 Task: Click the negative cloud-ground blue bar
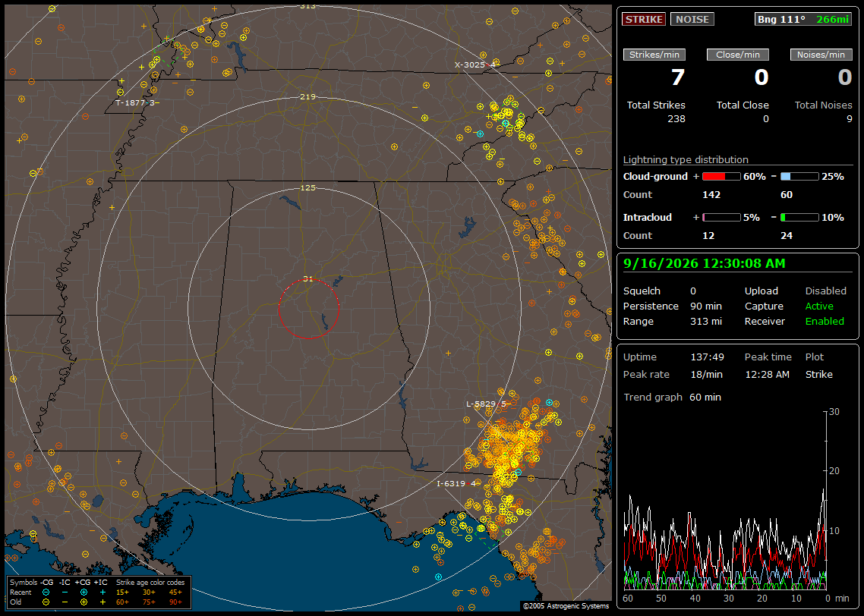click(x=799, y=177)
